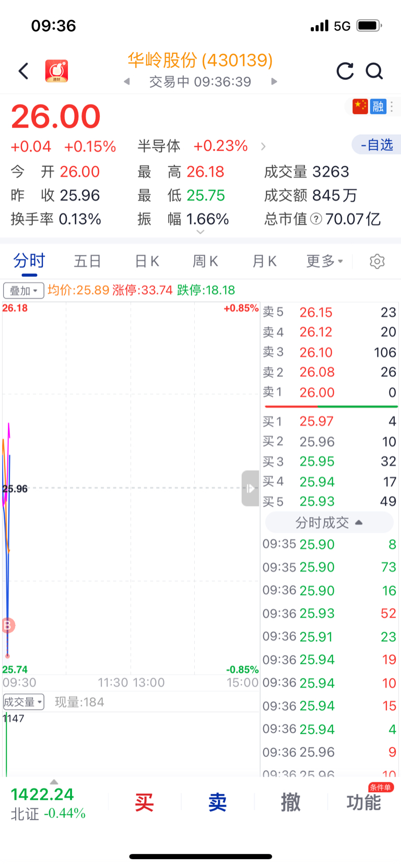Viewport: 401px width, 868px height.
Task: Select the 分时 tab
Action: tap(29, 261)
